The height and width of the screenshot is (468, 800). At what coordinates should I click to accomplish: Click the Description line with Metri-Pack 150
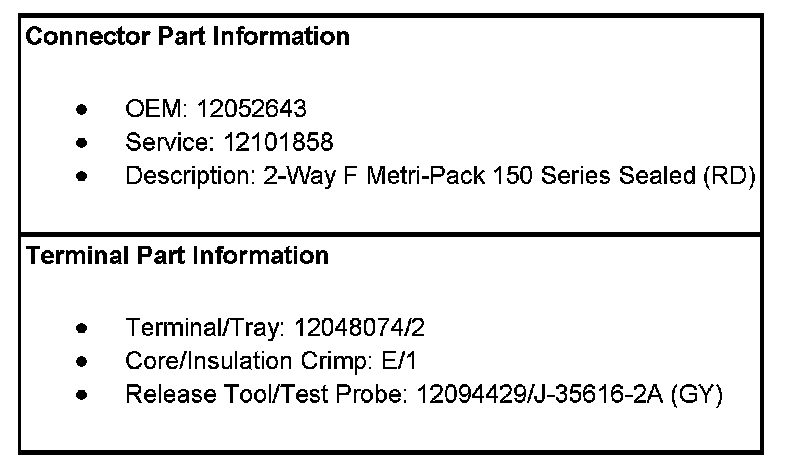pyautogui.click(x=440, y=176)
